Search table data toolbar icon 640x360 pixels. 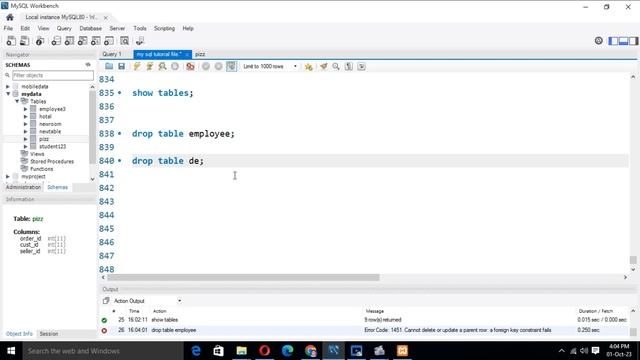click(x=124, y=41)
